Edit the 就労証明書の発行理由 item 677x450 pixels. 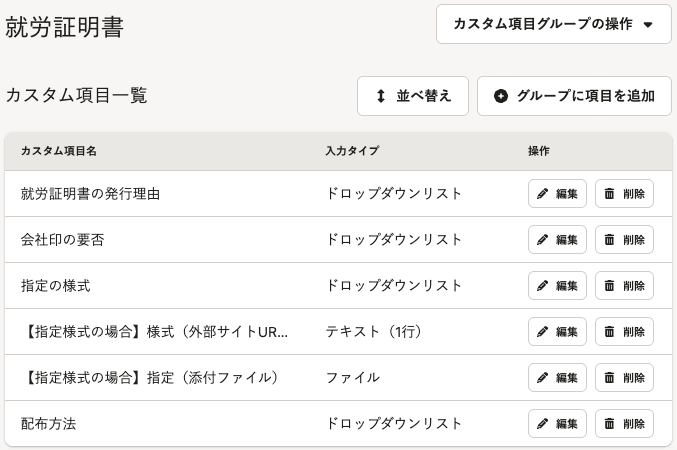[x=557, y=193]
